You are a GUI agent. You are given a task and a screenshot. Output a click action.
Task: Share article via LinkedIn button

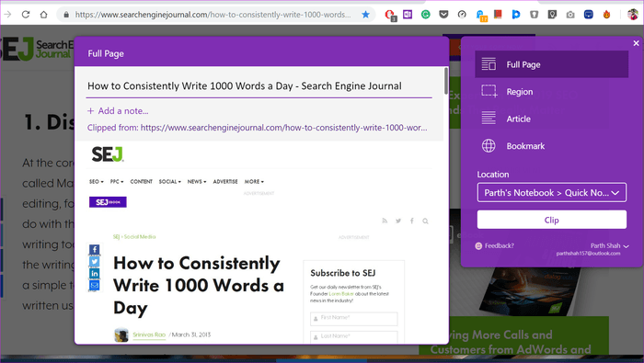click(94, 273)
